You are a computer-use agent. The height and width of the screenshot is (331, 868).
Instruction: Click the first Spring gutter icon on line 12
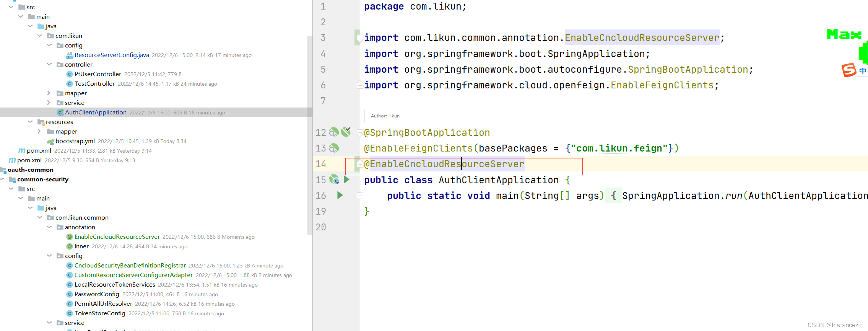(334, 132)
